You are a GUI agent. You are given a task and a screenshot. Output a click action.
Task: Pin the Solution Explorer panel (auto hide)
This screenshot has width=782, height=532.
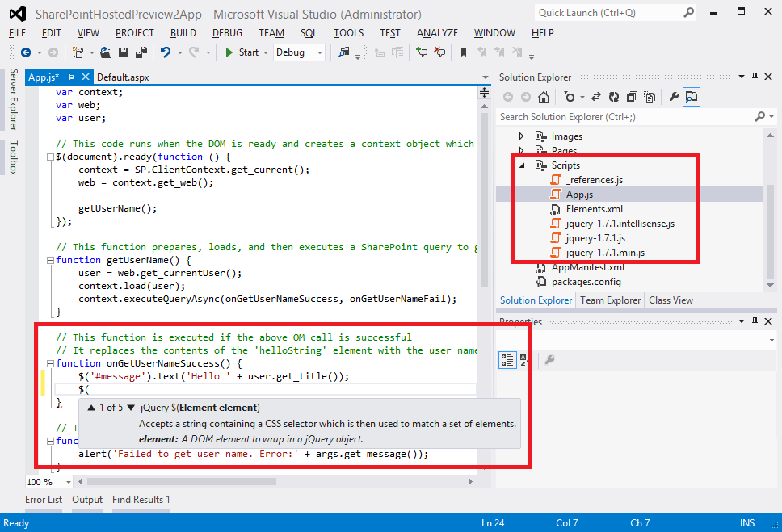pyautogui.click(x=755, y=77)
